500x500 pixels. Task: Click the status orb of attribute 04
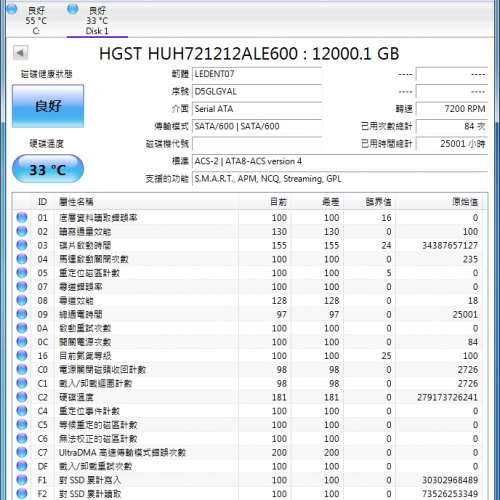[22, 259]
